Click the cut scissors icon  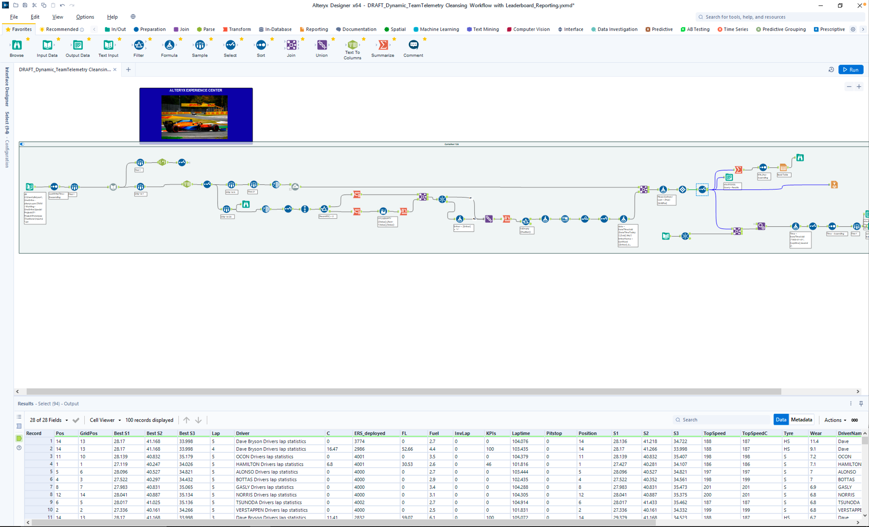click(34, 5)
